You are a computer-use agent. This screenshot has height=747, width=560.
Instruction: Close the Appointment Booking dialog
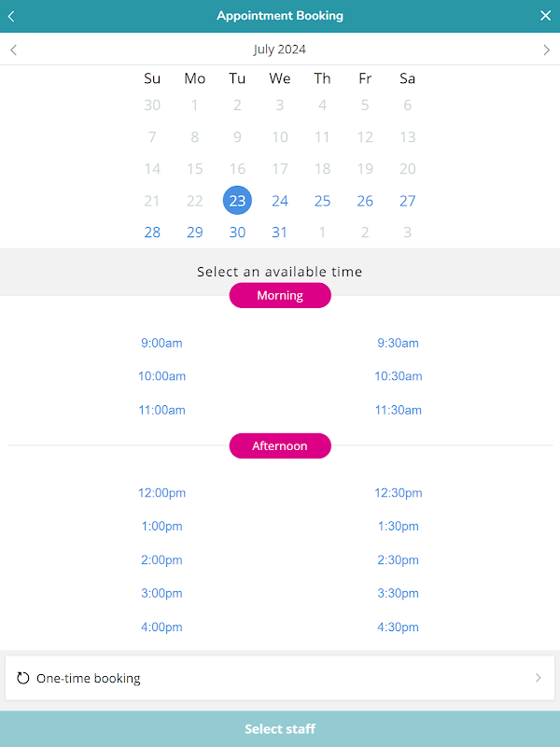coord(546,16)
